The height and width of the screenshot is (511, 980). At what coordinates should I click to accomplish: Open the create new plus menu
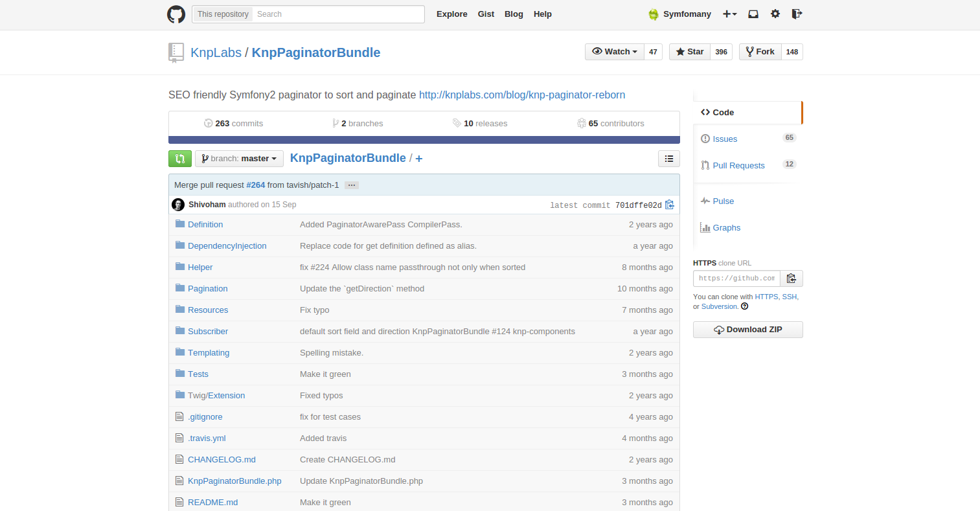pyautogui.click(x=730, y=14)
